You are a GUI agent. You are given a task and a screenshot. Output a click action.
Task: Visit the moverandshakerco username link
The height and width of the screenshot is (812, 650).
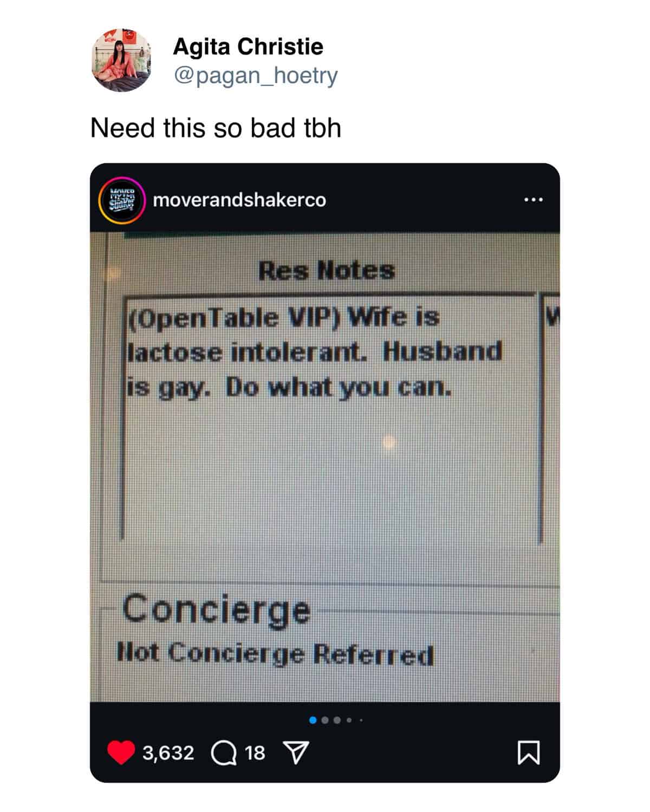tap(239, 200)
